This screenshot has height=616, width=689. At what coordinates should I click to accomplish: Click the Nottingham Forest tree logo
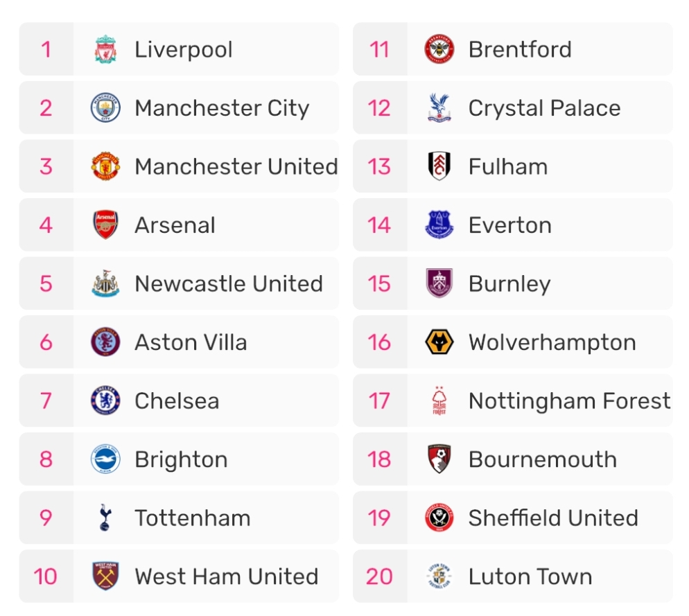click(x=439, y=401)
